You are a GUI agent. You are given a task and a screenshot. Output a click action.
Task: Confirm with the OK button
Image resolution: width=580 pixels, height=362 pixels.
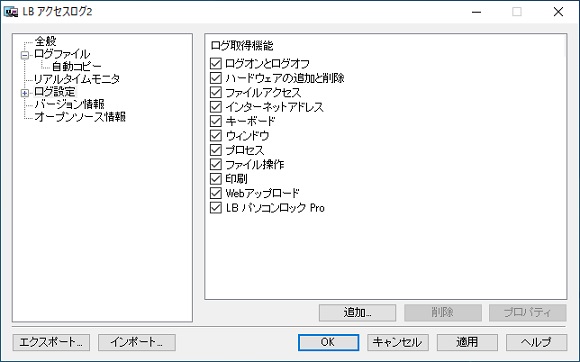click(x=328, y=342)
